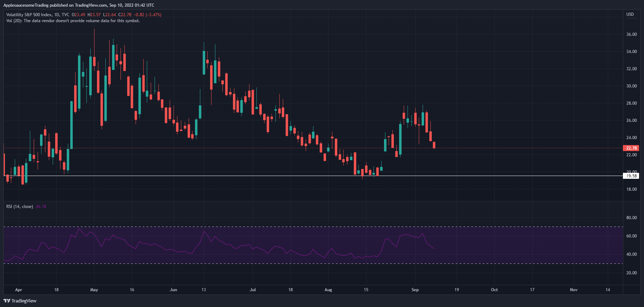Click the TradingView logo icon
Viewport: 644px width, 307px height.
click(x=7, y=301)
